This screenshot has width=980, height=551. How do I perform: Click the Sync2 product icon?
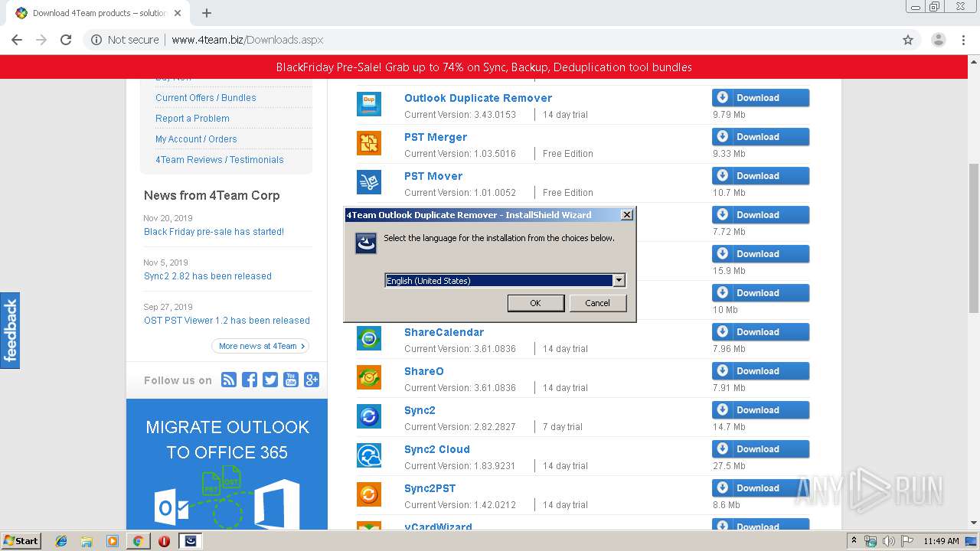[x=369, y=416]
